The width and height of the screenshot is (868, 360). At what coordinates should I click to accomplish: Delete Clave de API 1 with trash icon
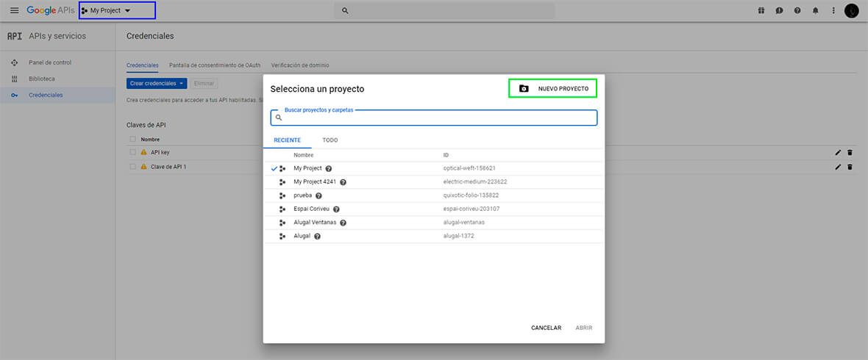[850, 167]
